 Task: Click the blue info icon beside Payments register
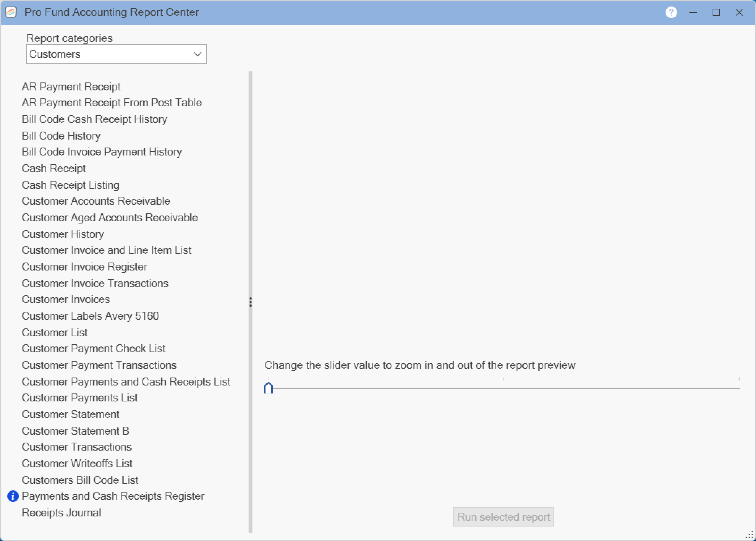(x=13, y=496)
